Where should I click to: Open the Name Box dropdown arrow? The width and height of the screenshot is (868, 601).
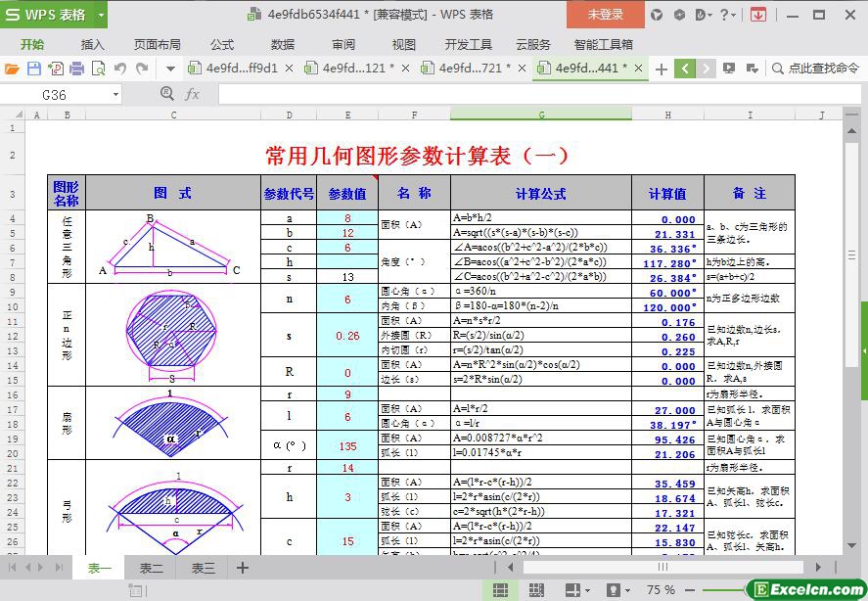115,95
